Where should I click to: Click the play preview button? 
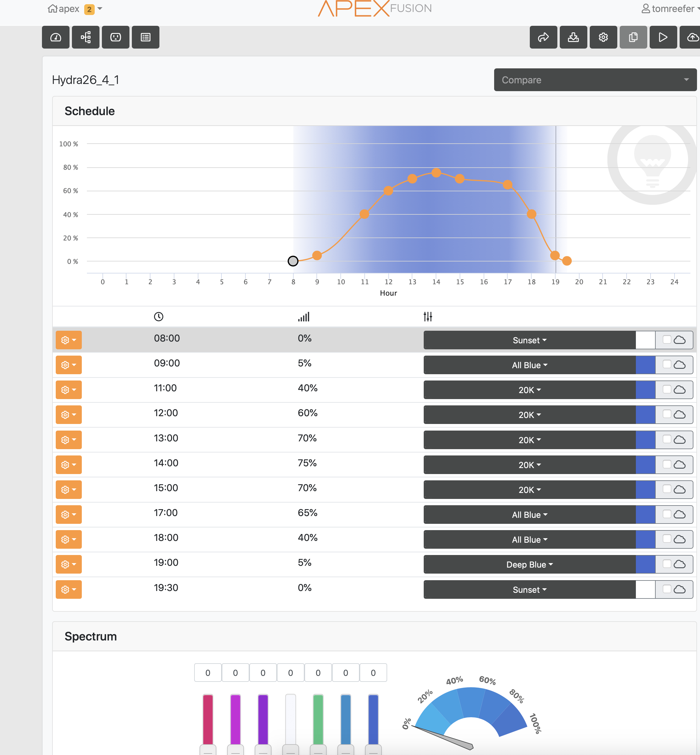pos(663,37)
